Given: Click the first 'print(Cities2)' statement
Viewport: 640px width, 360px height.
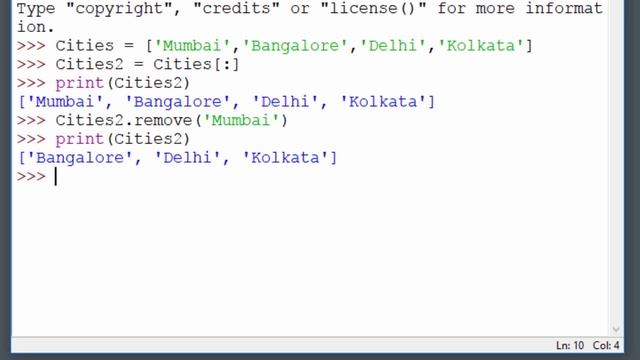Looking at the screenshot, I should pos(123,83).
